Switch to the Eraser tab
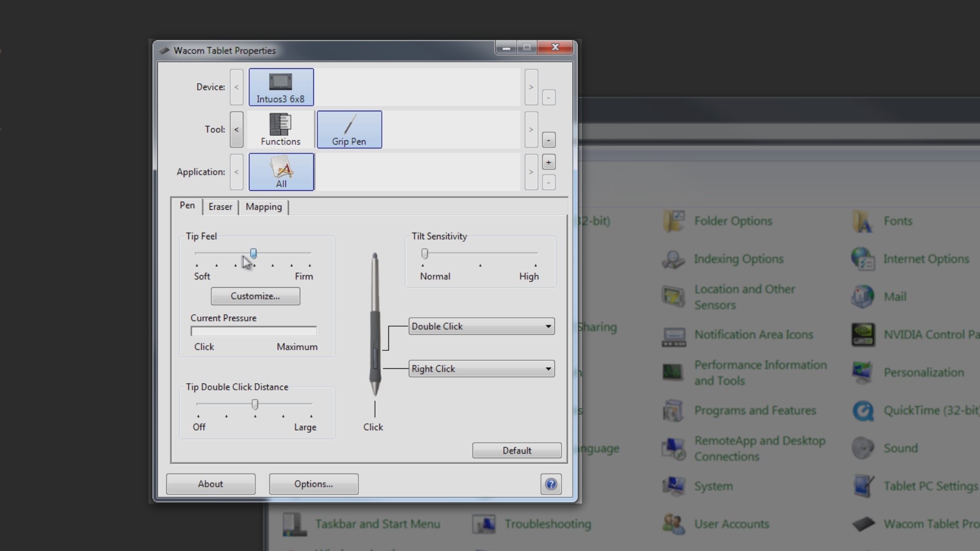The height and width of the screenshot is (551, 980). 220,207
